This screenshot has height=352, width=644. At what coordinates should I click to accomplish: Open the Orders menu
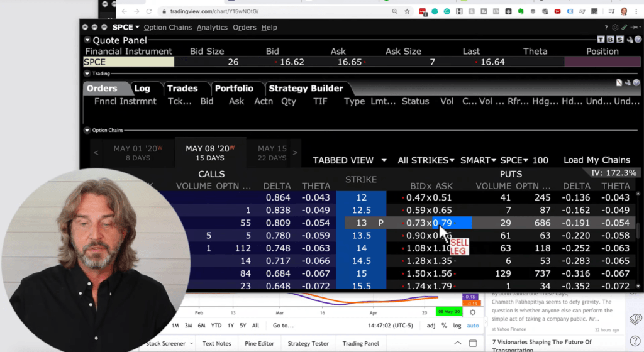pyautogui.click(x=245, y=28)
